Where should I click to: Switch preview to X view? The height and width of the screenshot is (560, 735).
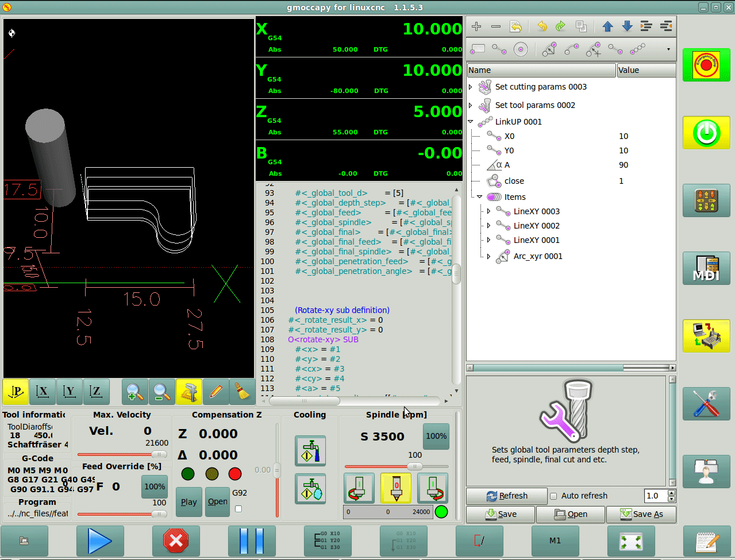coord(43,392)
